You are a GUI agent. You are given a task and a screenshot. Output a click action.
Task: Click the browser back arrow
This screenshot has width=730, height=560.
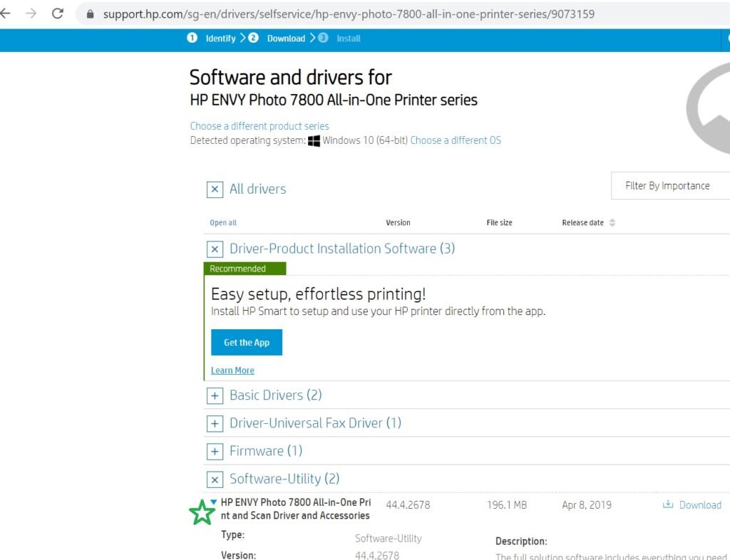(5, 14)
